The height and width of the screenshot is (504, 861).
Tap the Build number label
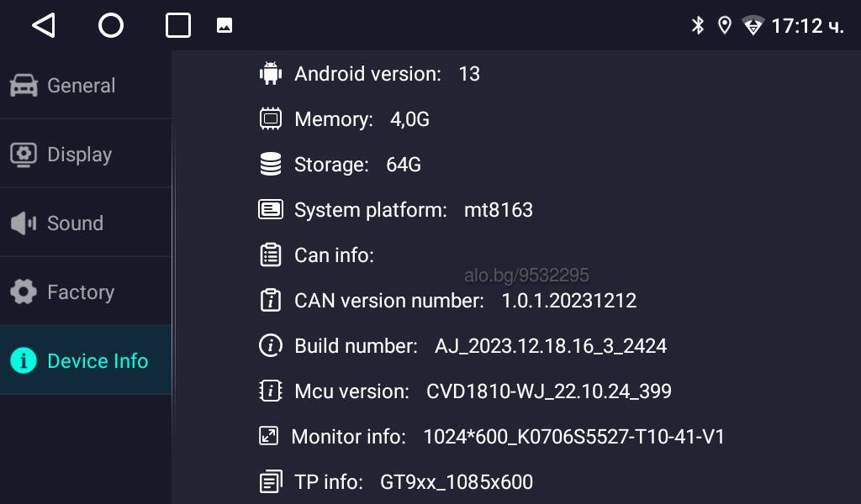point(356,346)
